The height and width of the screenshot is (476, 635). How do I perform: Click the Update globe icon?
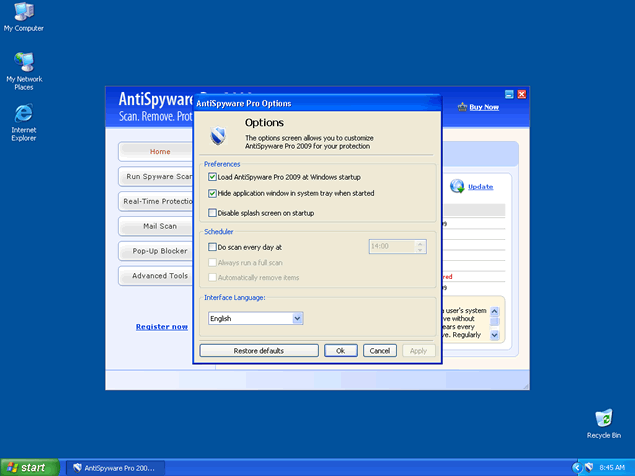point(457,185)
